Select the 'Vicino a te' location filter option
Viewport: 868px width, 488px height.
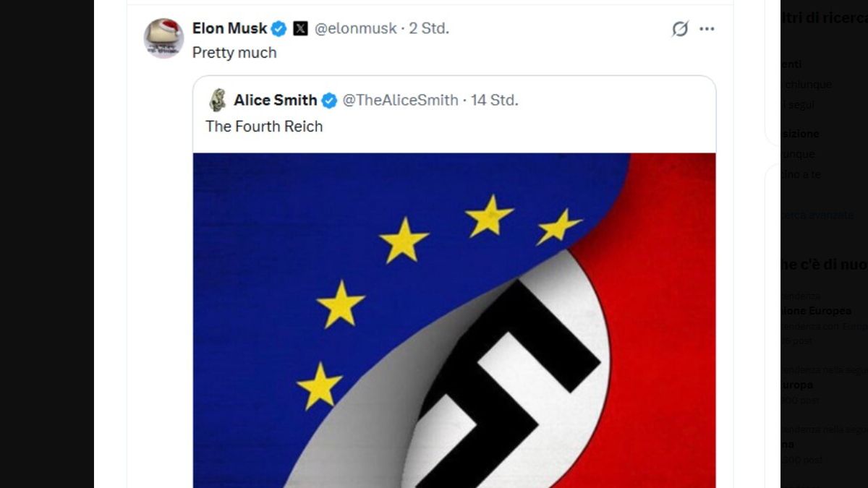[801, 174]
